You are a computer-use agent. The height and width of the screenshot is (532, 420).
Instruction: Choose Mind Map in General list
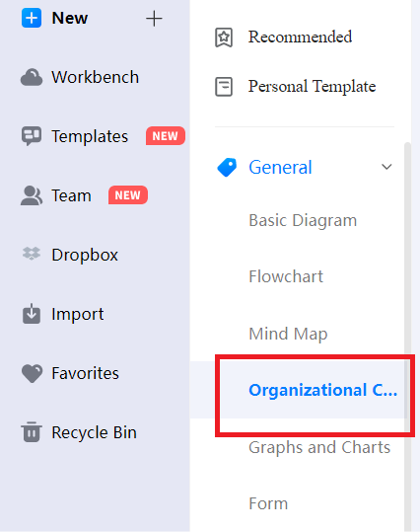pyautogui.click(x=288, y=334)
